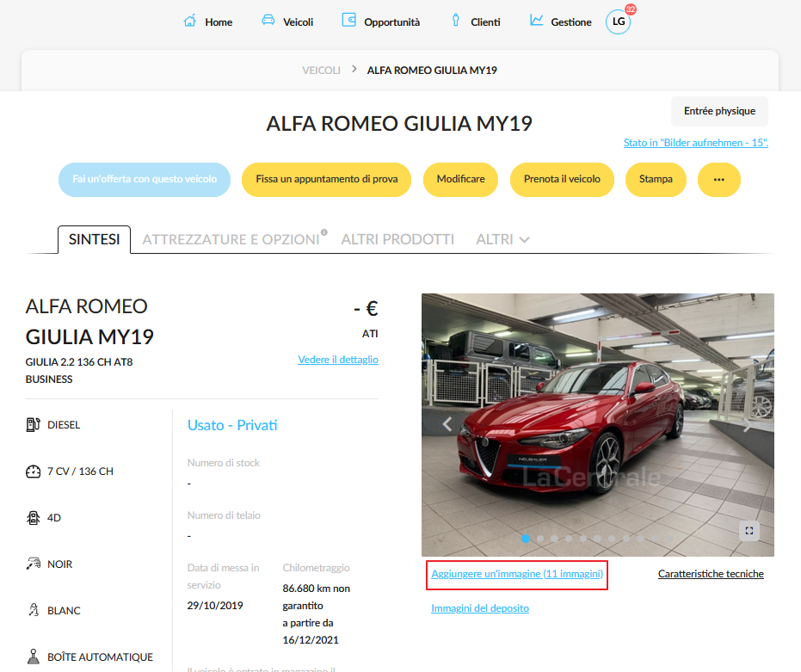801x672 pixels.
Task: Click the Entrée physique button
Action: (719, 111)
